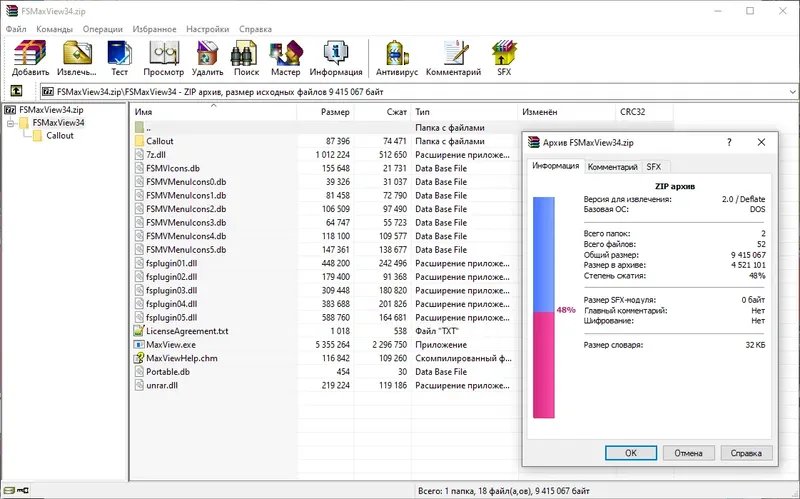Click the LicenseAgreement.txt file icon

coord(139,331)
